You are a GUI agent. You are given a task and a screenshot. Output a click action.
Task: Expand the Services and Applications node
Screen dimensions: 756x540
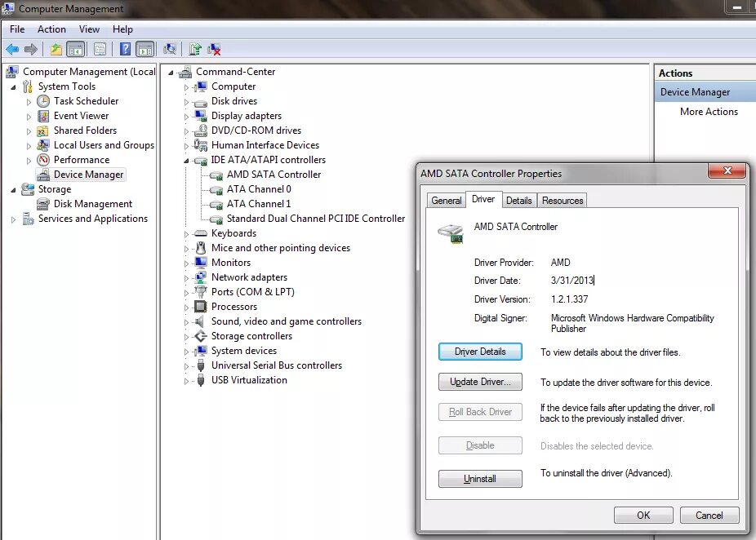coord(14,219)
